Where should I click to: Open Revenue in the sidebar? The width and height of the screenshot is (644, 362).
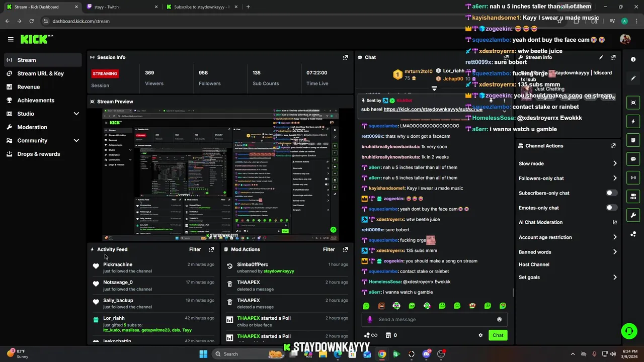click(43, 87)
